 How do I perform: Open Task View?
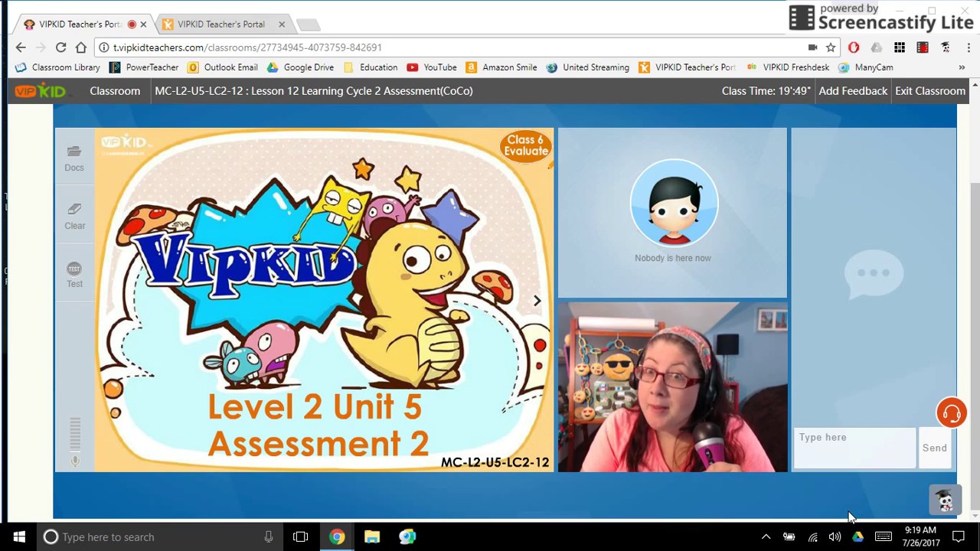tap(300, 536)
